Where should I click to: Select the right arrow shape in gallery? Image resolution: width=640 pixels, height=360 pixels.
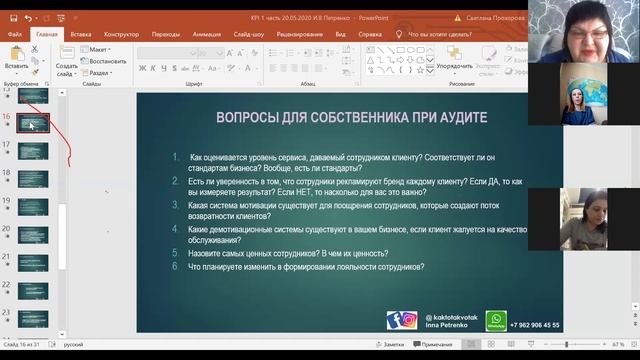coord(400,60)
